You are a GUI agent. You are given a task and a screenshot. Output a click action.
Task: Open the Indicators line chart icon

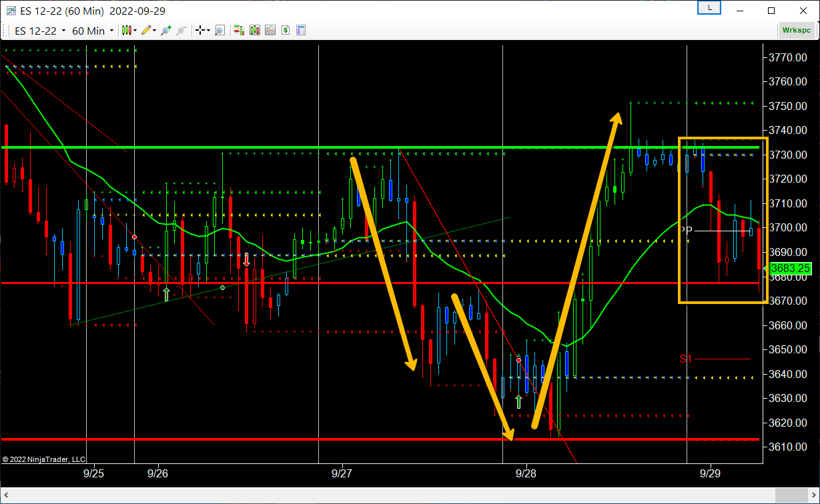tap(270, 30)
